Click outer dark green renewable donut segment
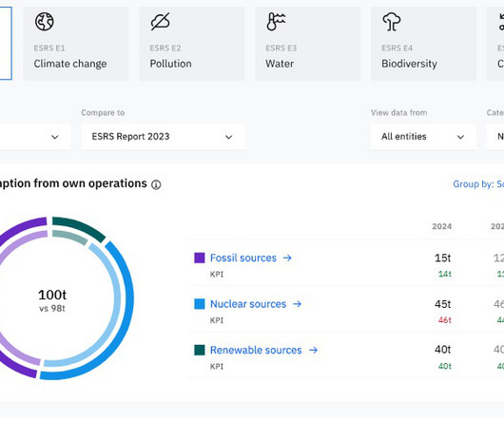Screen dimensions: 504x421 click(81, 227)
